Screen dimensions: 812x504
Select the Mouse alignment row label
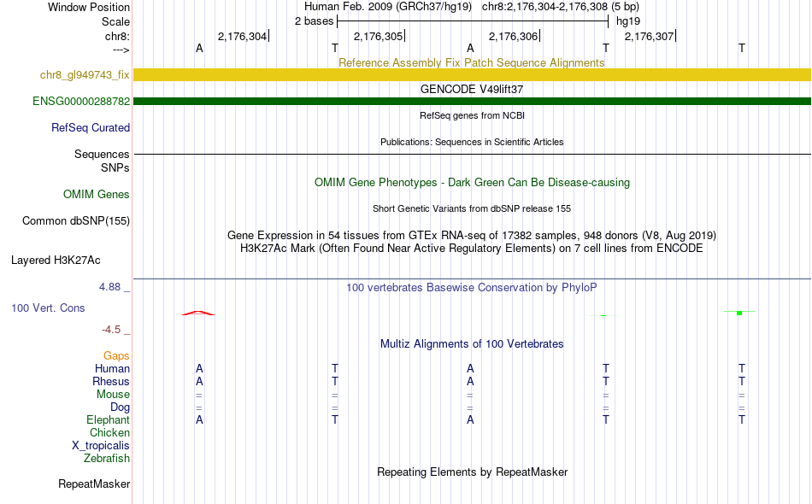click(x=113, y=395)
